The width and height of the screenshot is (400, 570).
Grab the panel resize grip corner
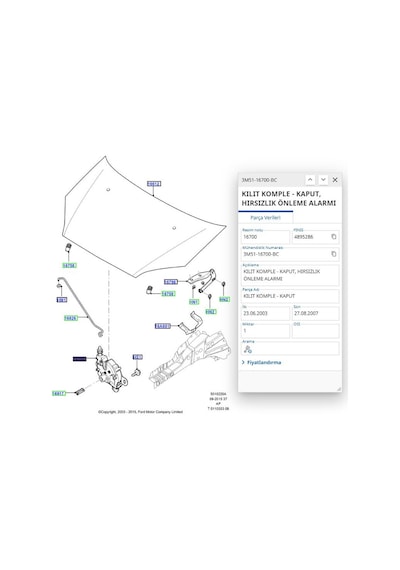339,389
